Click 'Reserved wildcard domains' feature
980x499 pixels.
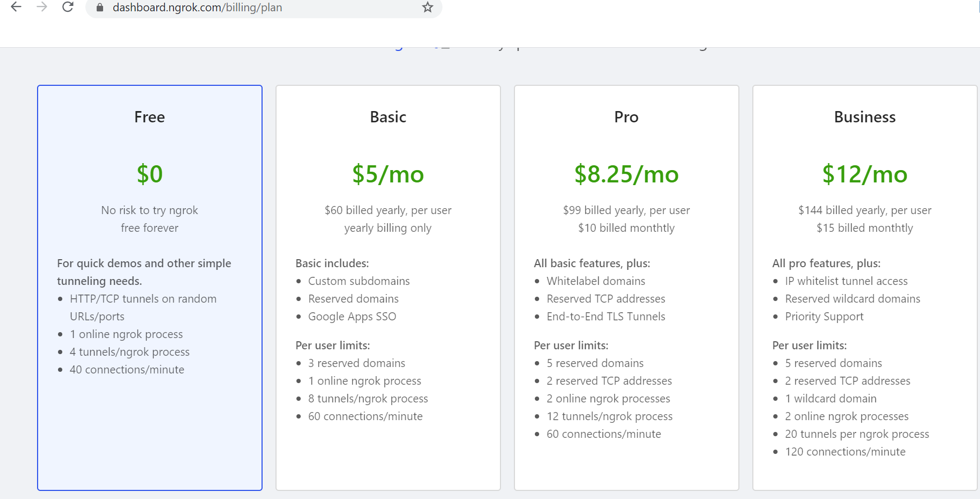tap(853, 299)
